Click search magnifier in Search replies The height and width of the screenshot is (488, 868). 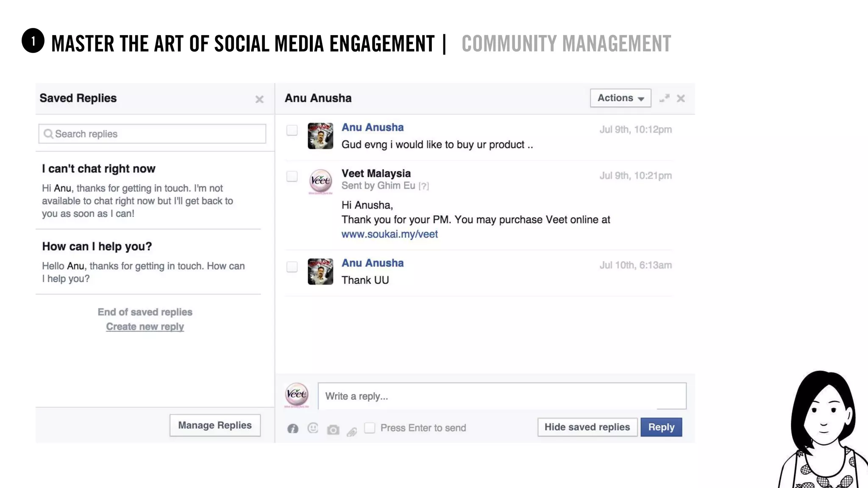pos(49,134)
